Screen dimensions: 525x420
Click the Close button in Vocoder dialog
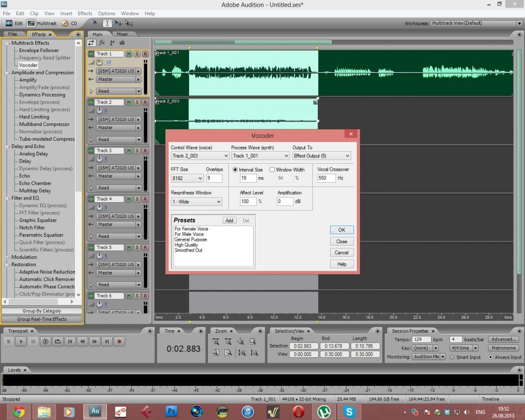coord(342,241)
